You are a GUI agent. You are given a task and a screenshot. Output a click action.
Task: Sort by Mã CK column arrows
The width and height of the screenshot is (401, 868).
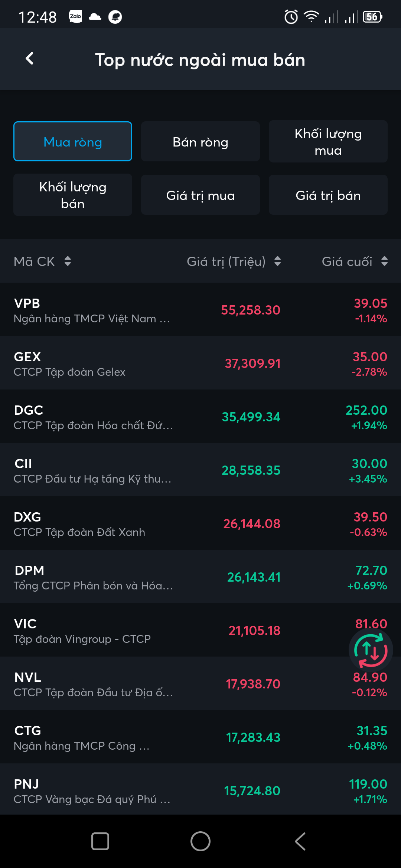[67, 261]
